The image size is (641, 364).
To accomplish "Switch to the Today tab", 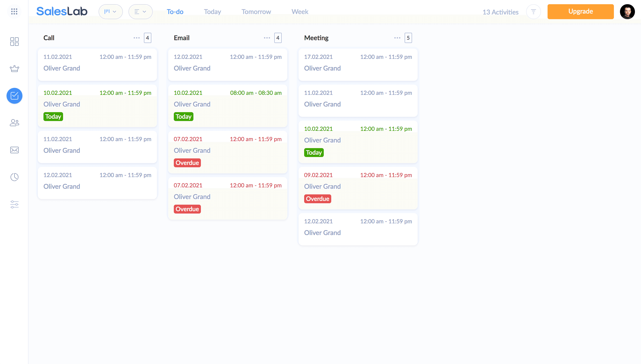I will pos(212,12).
